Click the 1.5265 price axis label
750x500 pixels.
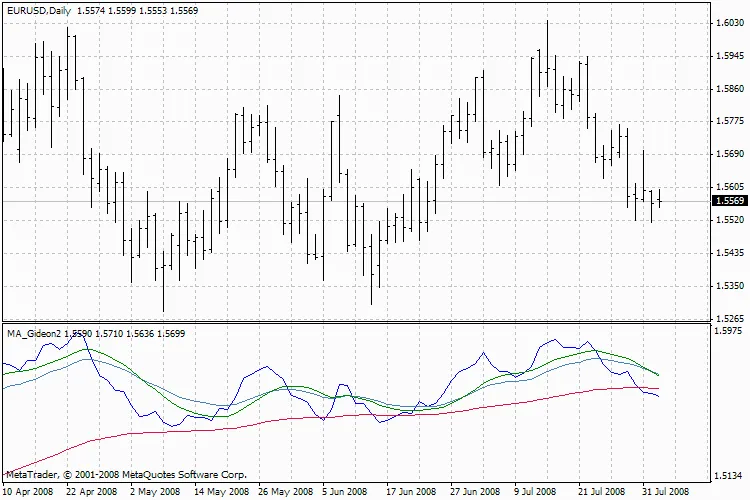click(728, 318)
